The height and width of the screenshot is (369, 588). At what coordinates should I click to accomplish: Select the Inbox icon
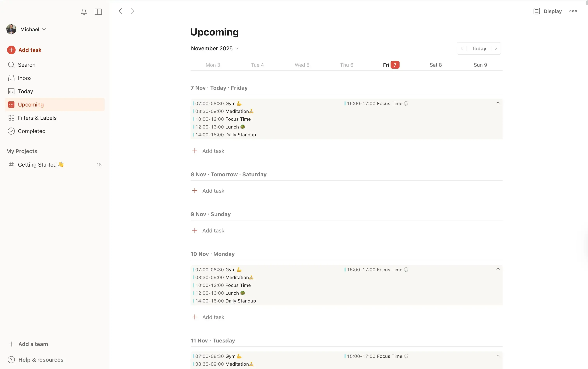point(11,78)
